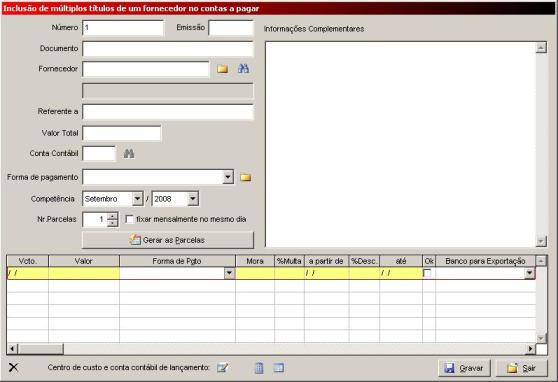Click the Banco para Exportação column header
Image resolution: width=558 pixels, height=382 pixels.
pos(485,261)
